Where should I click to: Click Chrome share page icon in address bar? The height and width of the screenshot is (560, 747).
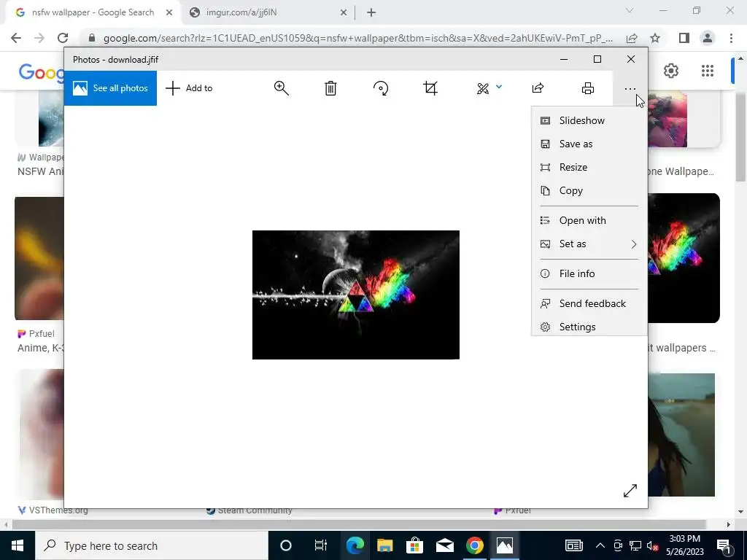tap(632, 38)
